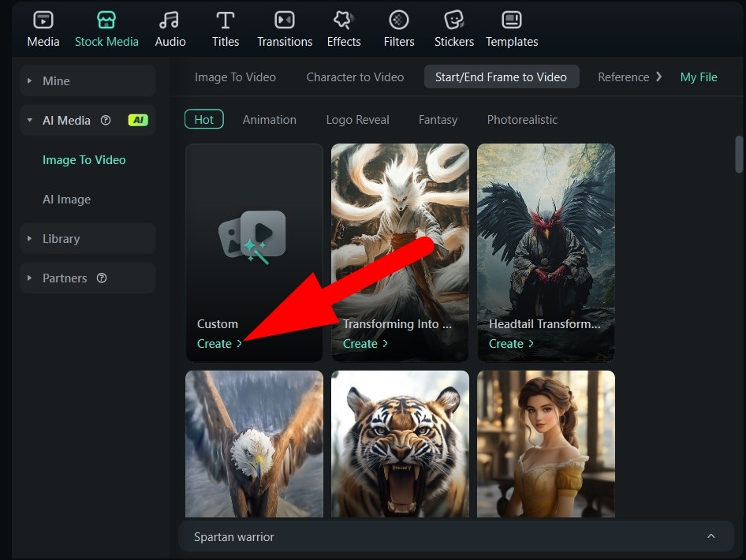Expand the Partners section
Screen dimensions: 746x560
(29, 278)
